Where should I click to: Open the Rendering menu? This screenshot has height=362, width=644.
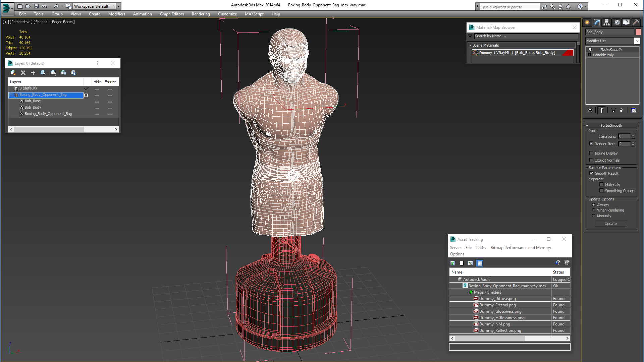[x=201, y=14]
